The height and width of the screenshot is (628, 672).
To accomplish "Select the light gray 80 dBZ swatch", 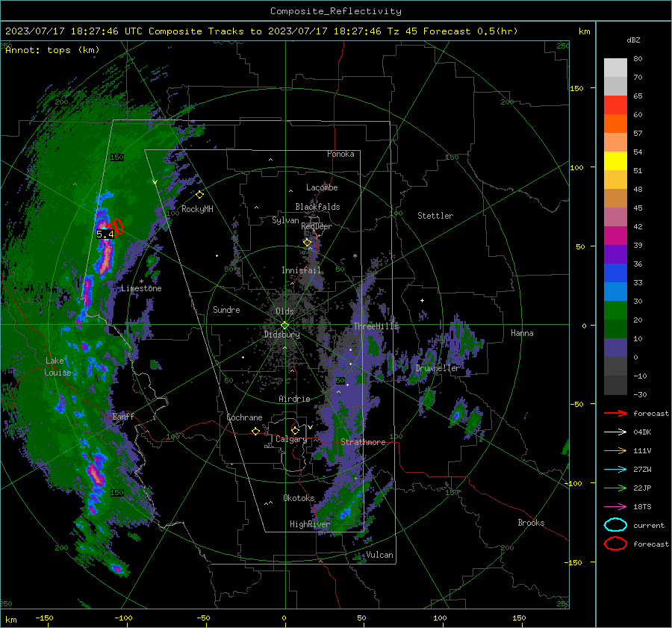I will 615,67.
